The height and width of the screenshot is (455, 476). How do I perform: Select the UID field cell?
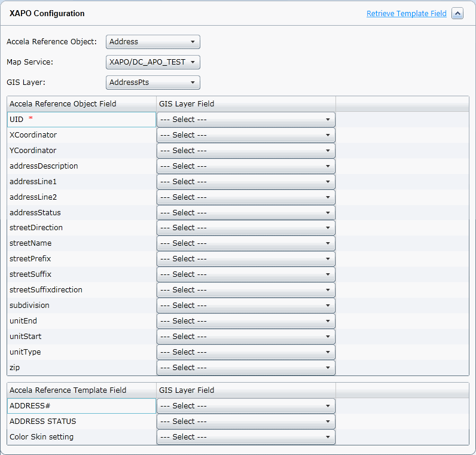tap(81, 120)
